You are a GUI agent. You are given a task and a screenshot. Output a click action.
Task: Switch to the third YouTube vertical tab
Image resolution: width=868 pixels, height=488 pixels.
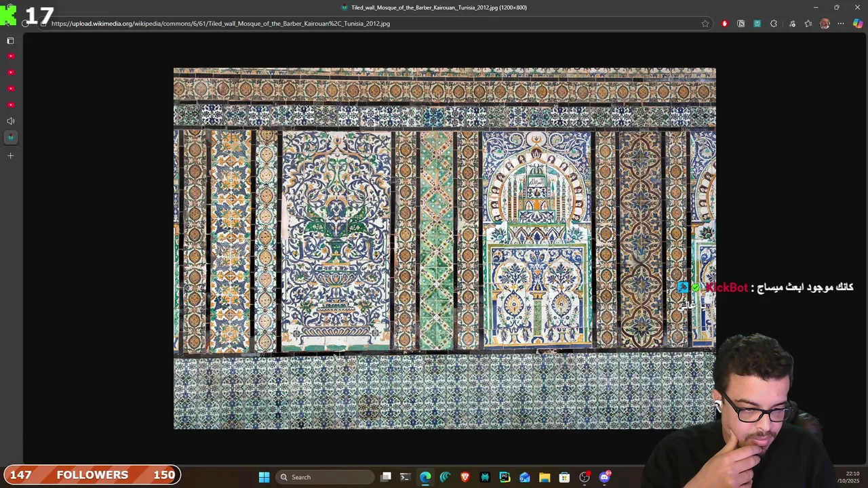(x=10, y=89)
